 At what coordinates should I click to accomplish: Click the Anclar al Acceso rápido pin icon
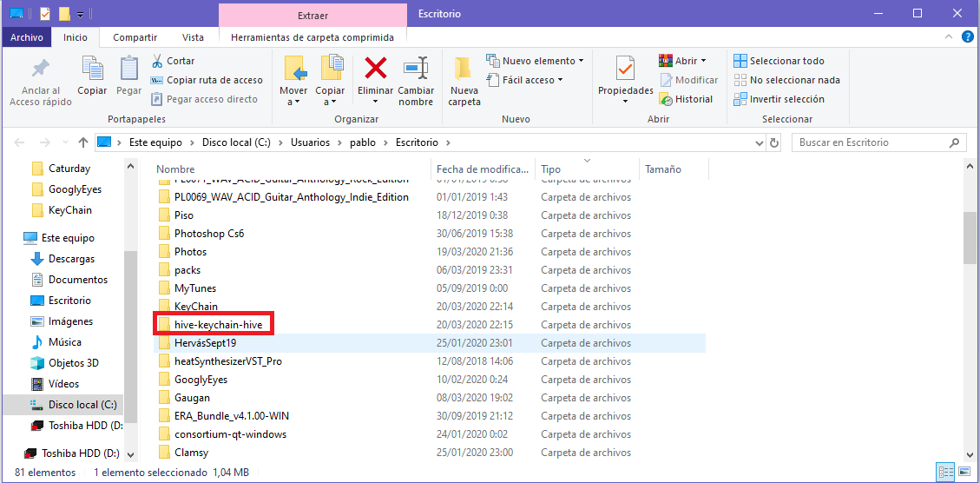(41, 69)
